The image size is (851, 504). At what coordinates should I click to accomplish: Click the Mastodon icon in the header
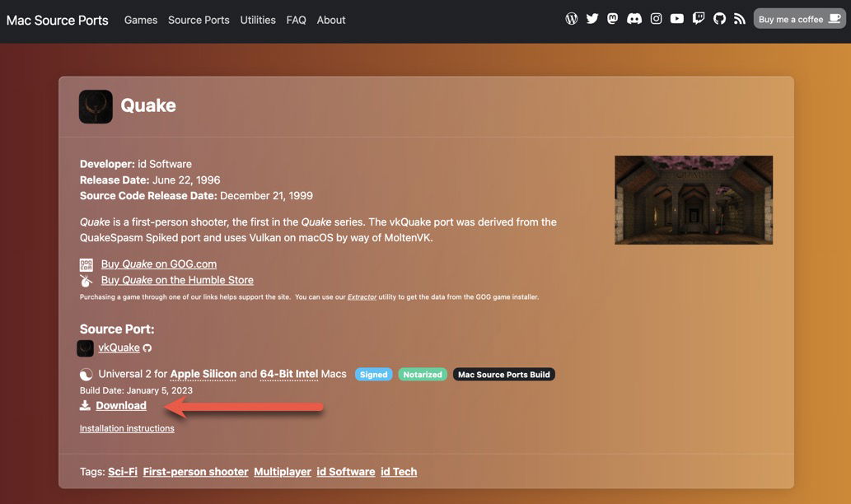click(611, 16)
